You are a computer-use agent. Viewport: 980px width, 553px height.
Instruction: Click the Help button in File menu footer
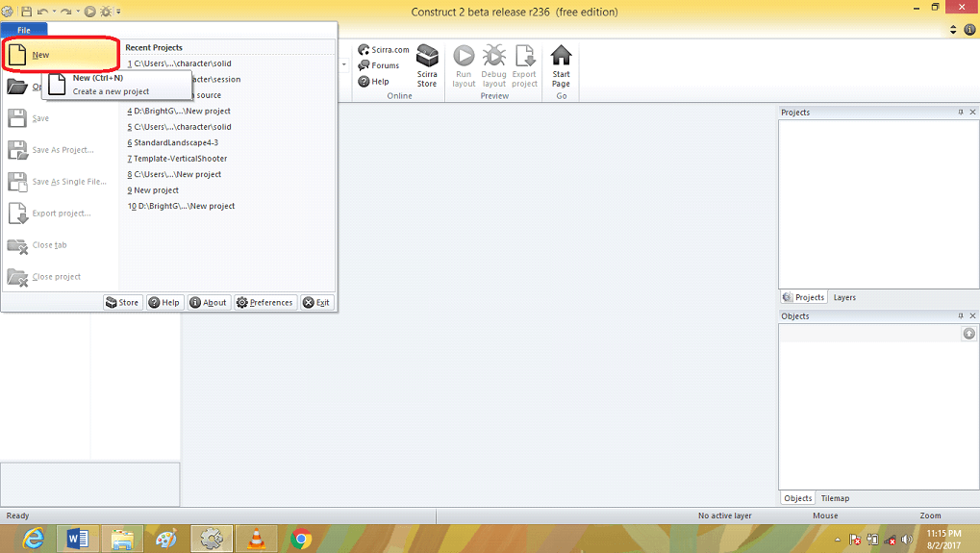(x=165, y=302)
